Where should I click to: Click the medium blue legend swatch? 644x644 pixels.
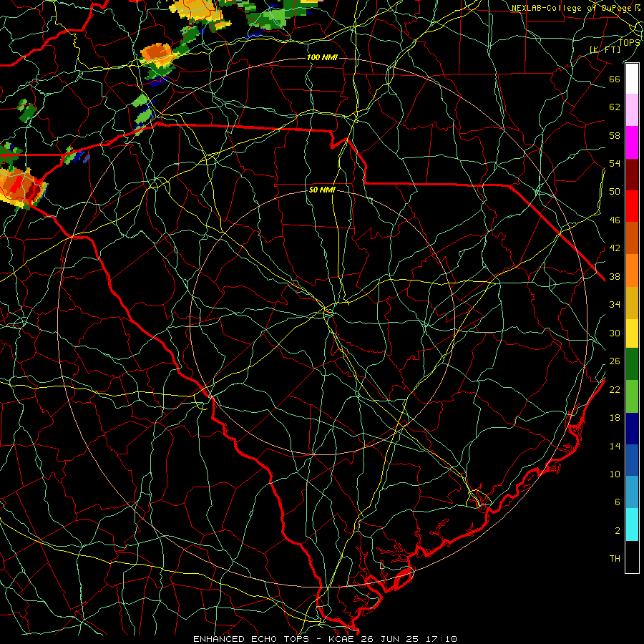(x=632, y=460)
